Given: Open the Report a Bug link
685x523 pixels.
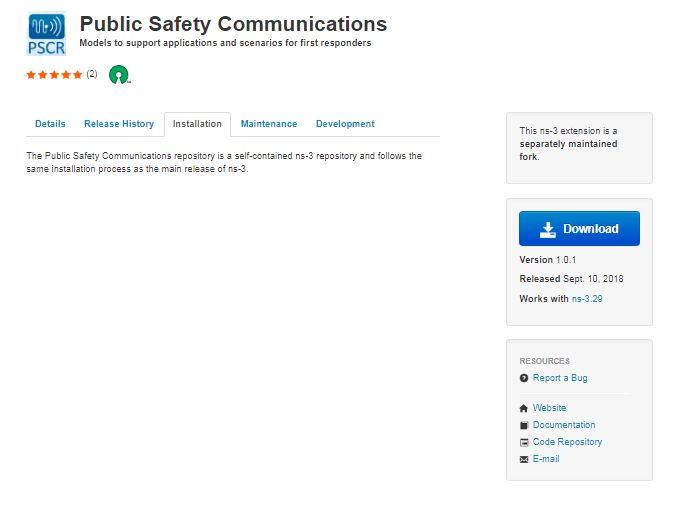Looking at the screenshot, I should click(x=560, y=378).
